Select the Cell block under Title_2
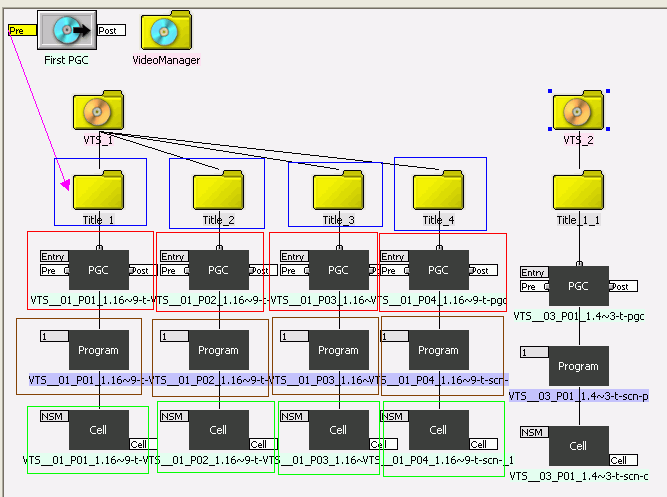 tap(219, 430)
